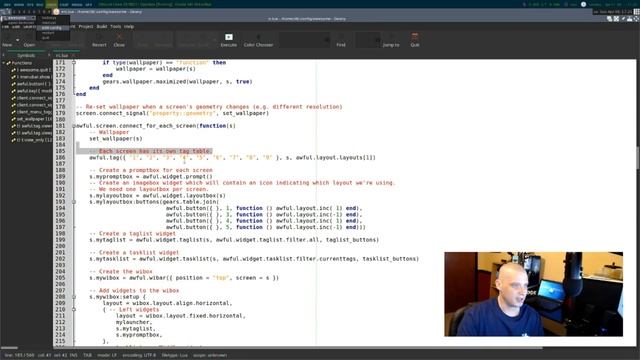Image resolution: width=640 pixels, height=360 pixels.
Task: Collapse the code fold at line 208
Action: 74,297
